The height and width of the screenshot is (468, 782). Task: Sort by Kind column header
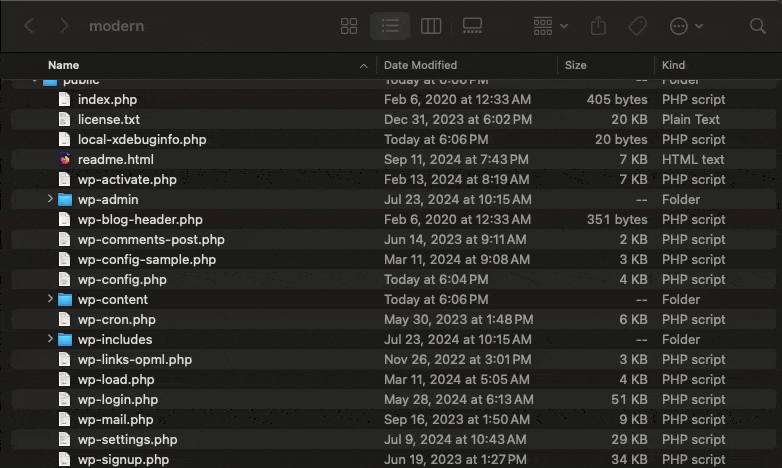(673, 65)
